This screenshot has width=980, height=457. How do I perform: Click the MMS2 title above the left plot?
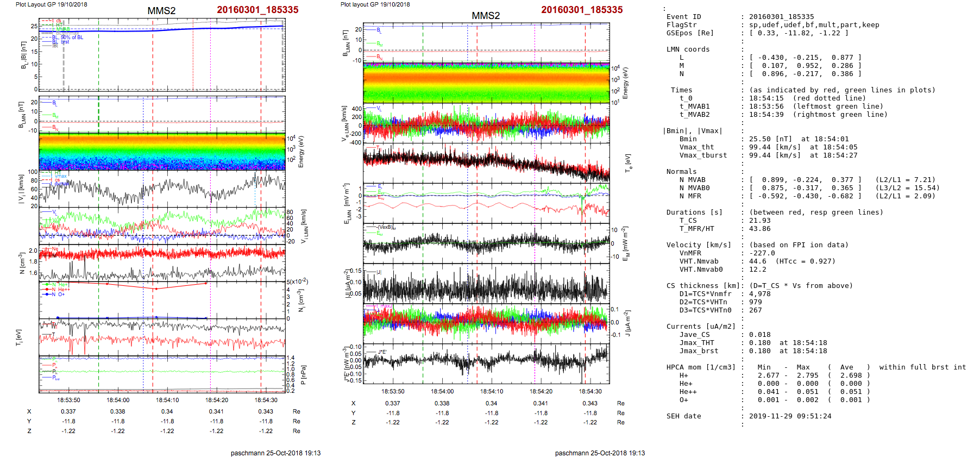point(161,11)
